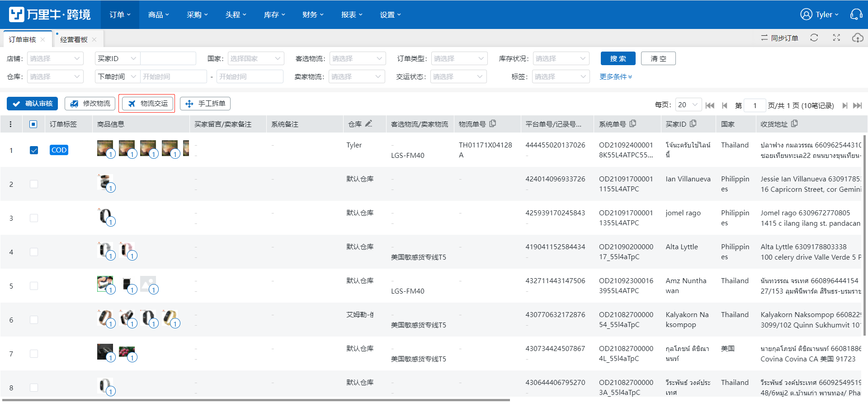Click the 物流交运 button
Image resolution: width=868 pixels, height=408 pixels.
147,104
